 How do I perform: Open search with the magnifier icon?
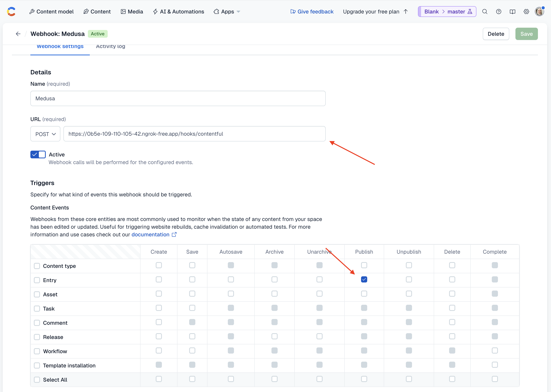(485, 11)
